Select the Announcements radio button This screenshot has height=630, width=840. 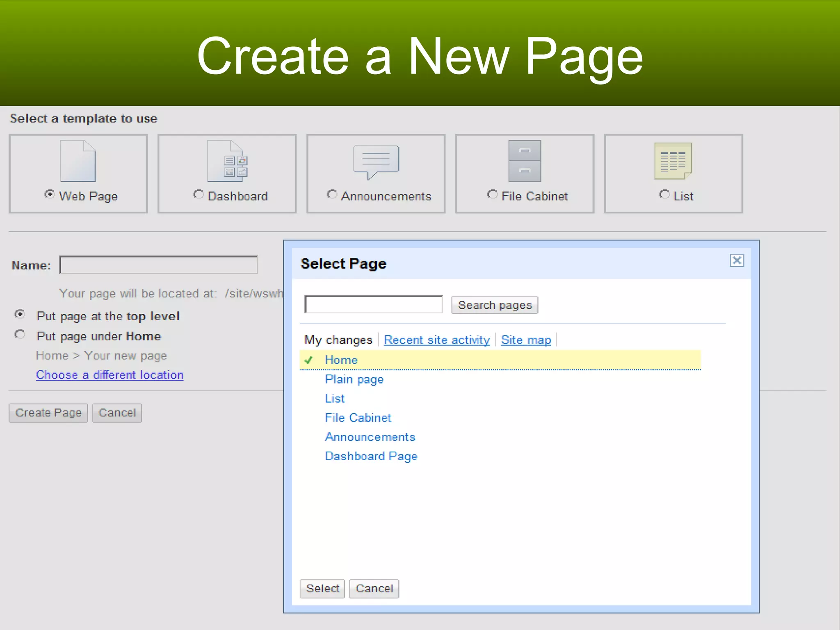[332, 194]
